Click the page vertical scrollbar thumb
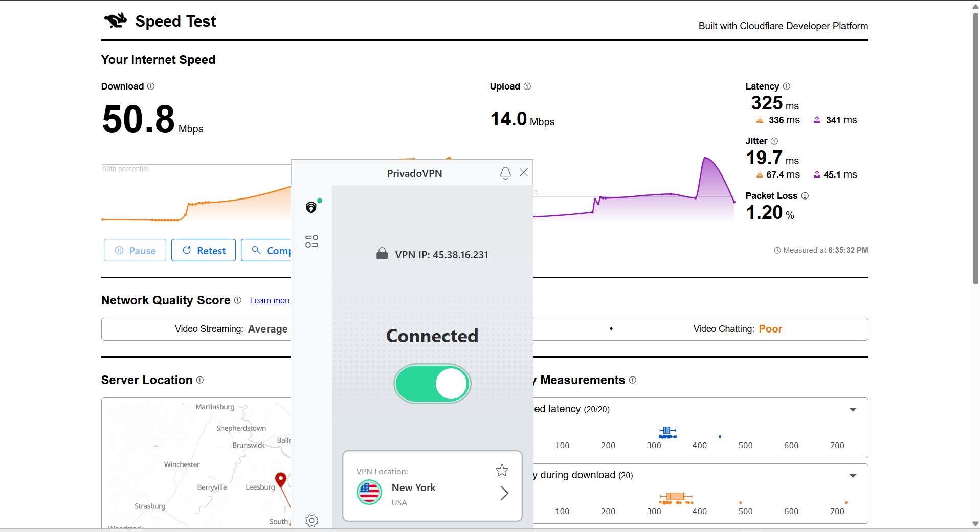Screen dimensions: 980x532 (x=975, y=148)
